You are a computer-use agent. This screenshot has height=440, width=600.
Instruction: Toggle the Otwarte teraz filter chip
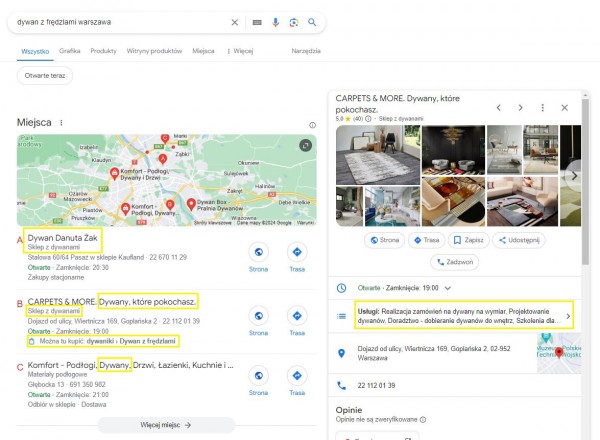coord(45,76)
